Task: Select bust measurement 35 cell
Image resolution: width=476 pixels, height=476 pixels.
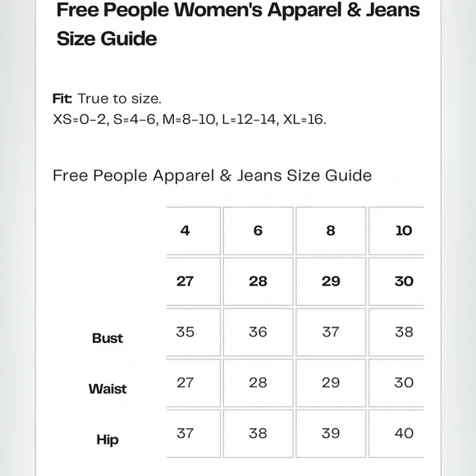Action: (193, 332)
